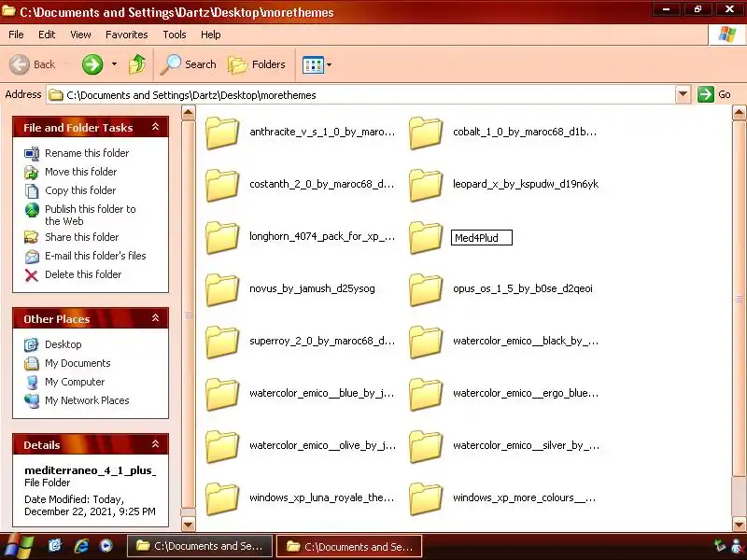Click the Show Desktop quick launch icon
Screen dimensions: 747x560
tap(55, 546)
